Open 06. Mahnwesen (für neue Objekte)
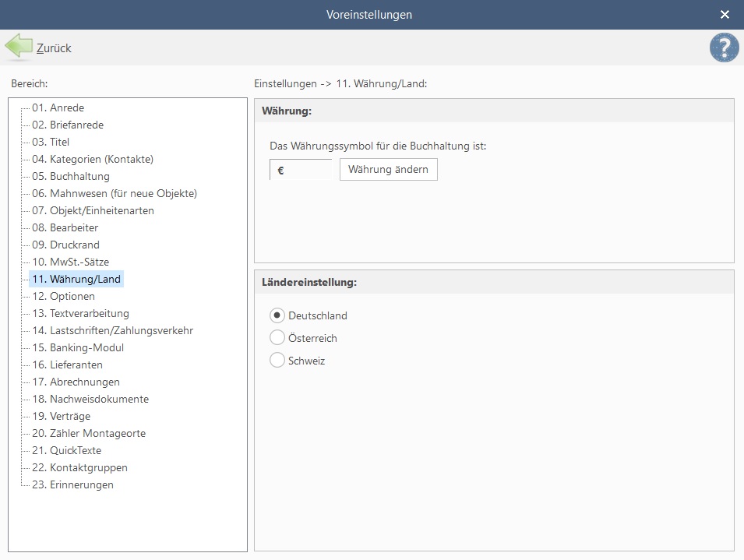The image size is (744, 560). point(115,193)
